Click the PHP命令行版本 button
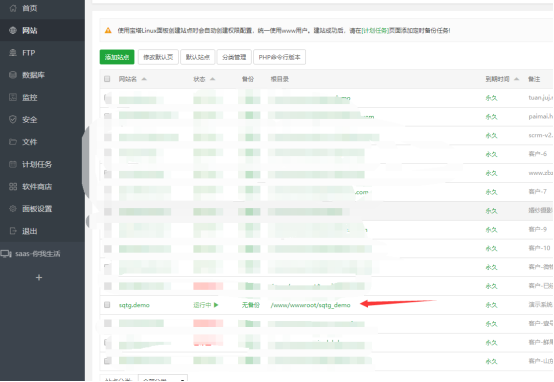Screen dimensions: 554x382 pos(279,57)
